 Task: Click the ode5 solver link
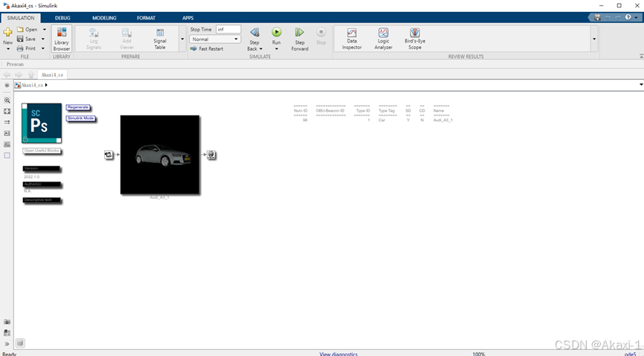(630, 354)
